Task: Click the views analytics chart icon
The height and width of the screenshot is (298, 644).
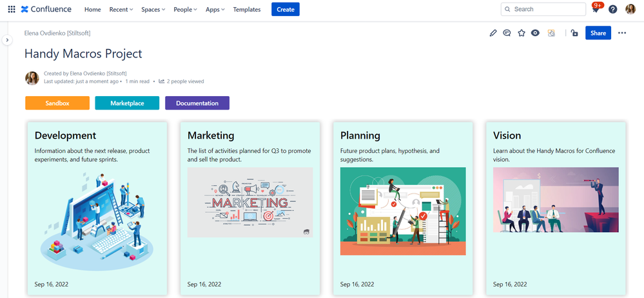Action: [162, 81]
